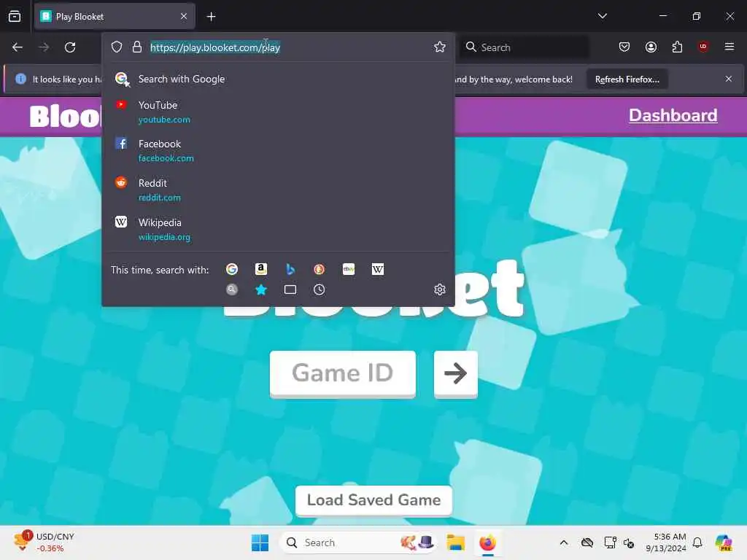Search this time with Google icon
This screenshot has height=560, width=747.
[232, 269]
